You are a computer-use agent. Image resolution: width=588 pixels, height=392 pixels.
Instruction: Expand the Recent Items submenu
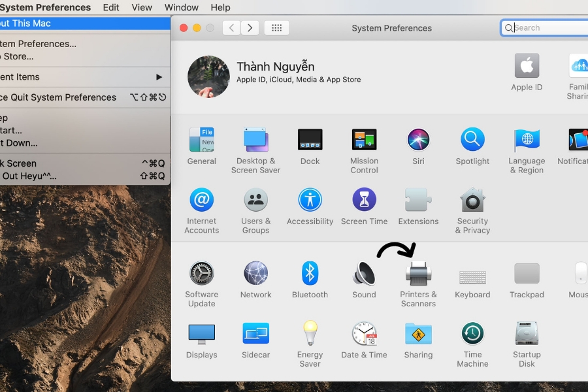[x=78, y=77]
